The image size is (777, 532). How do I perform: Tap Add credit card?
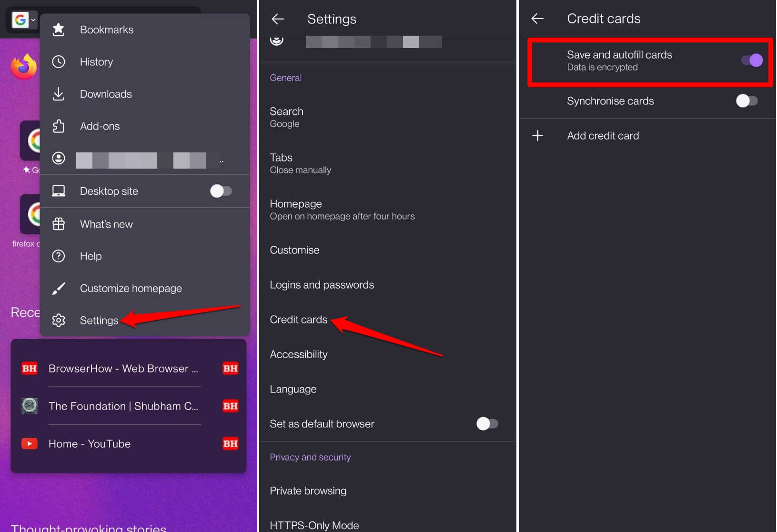[647, 136]
